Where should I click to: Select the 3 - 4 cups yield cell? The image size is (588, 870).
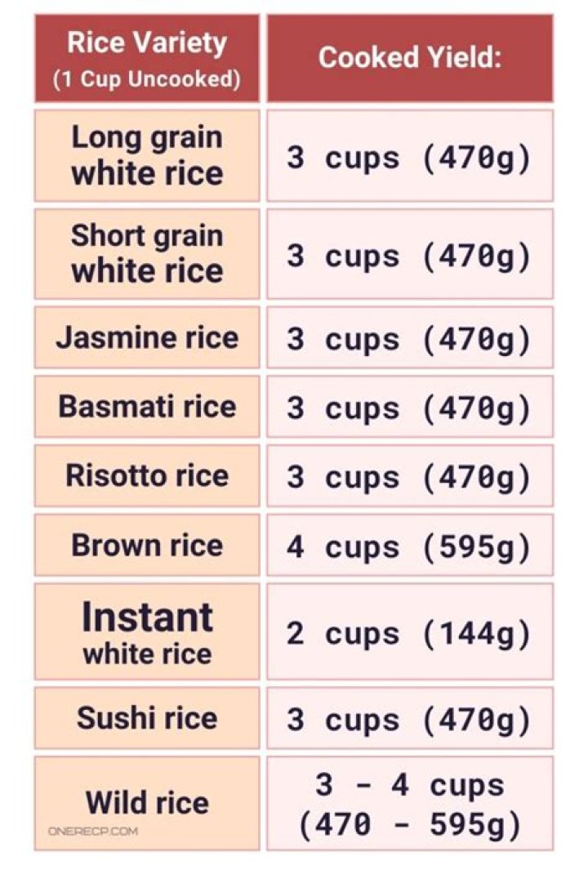[409, 804]
